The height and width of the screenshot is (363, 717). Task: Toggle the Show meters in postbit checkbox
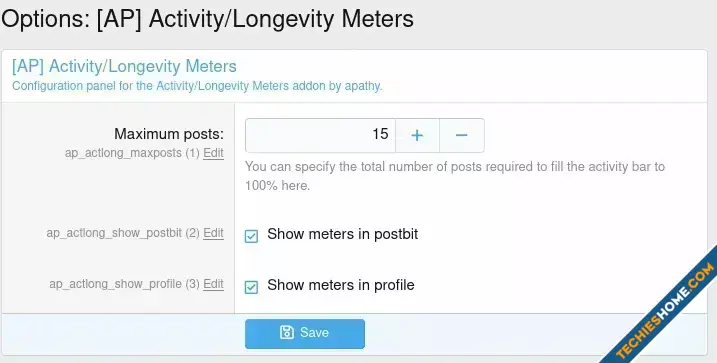pos(251,236)
